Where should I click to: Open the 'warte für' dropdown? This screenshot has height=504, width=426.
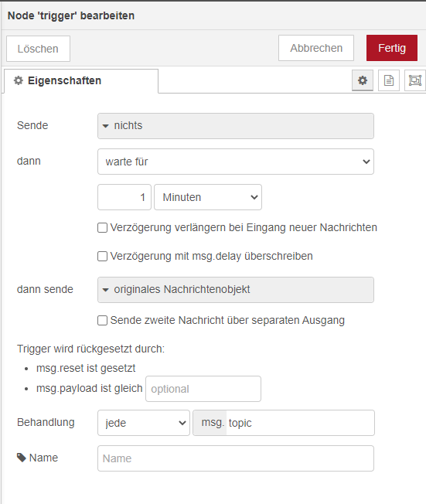(x=236, y=162)
